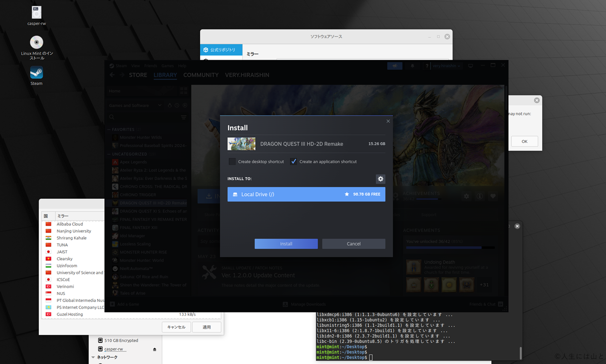Image resolution: width=606 pixels, height=364 pixels.
Task: Go forward with the Steam forward arrow
Action: [122, 75]
